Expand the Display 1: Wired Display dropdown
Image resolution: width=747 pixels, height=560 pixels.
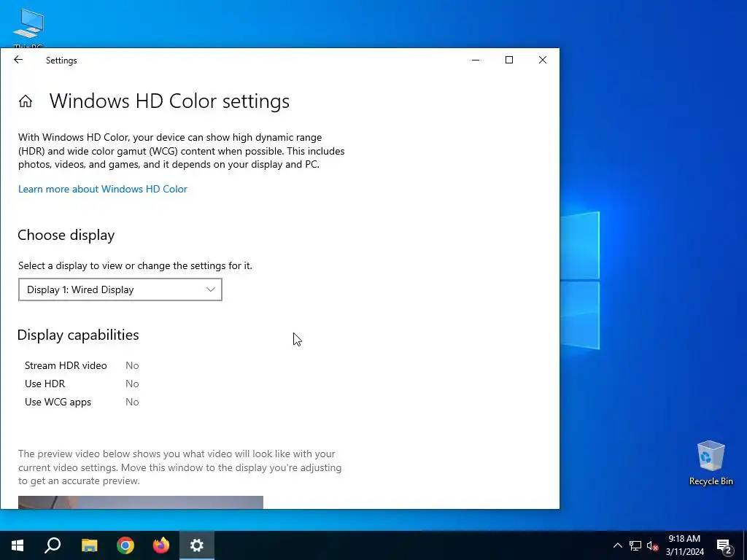[x=120, y=289]
